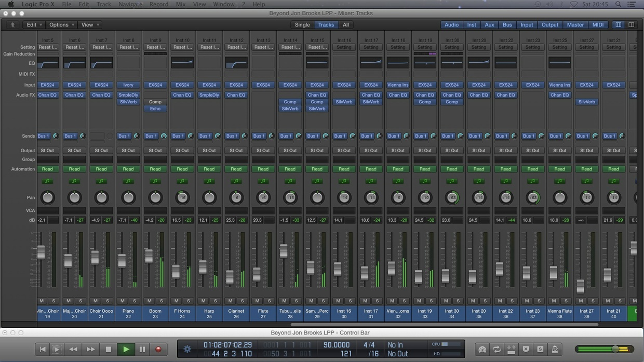Open Vienna Ins input slot on Vienna Flute strip

click(560, 85)
